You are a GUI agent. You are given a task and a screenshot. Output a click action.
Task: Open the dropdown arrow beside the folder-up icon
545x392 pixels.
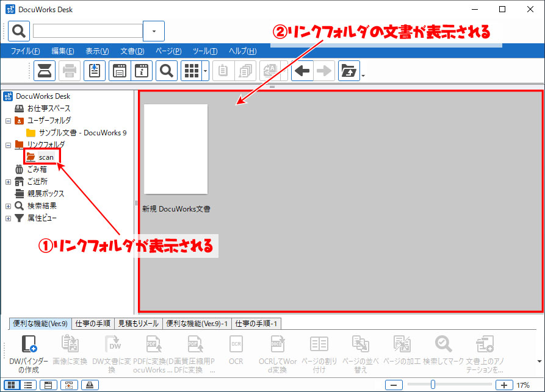point(363,76)
